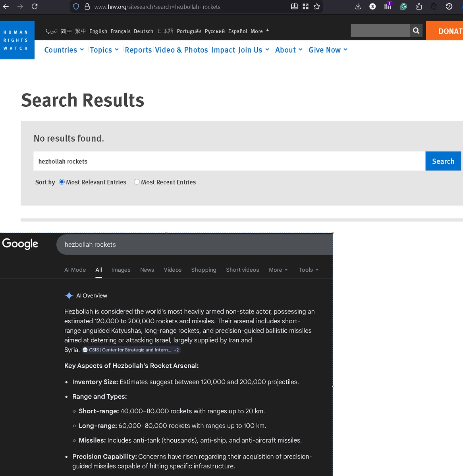Viewport: 463px width, 476px height.
Task: Reload the current page
Action: (x=35, y=6)
